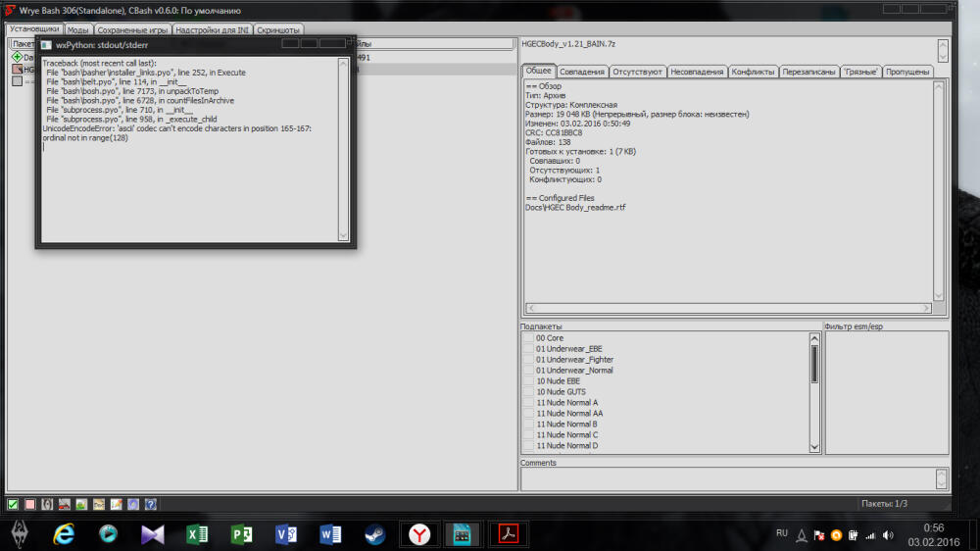Image resolution: width=980 pixels, height=551 pixels.
Task: Check the 11 Nude Normal B subpackage
Action: [529, 425]
